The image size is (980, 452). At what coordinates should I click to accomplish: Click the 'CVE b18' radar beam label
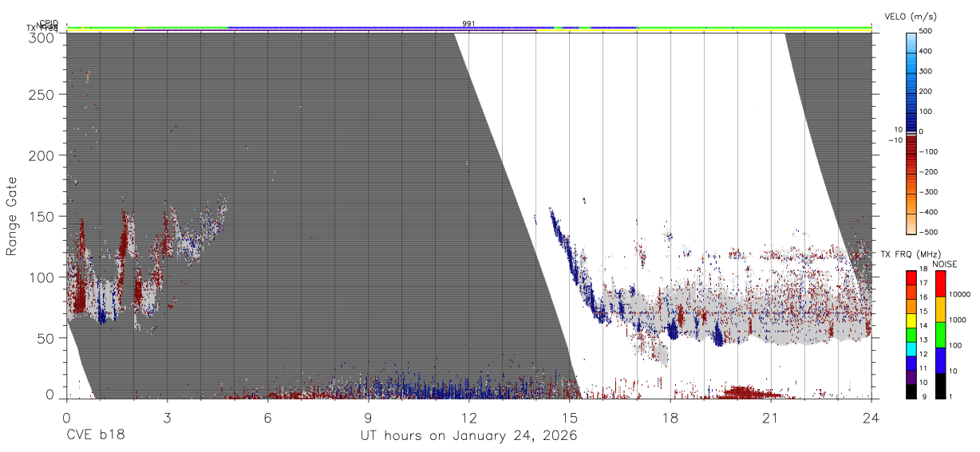tap(95, 436)
